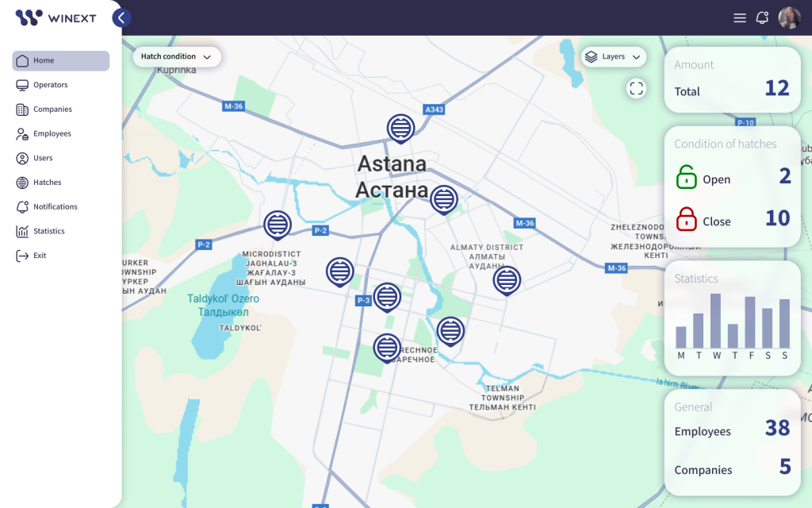Filter by Close hatches red lock
This screenshot has width=812, height=508.
point(687,219)
